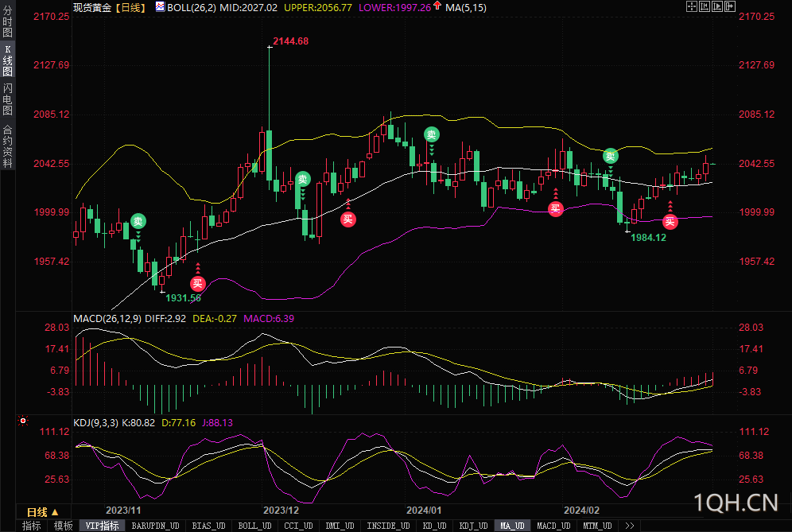Viewport: 792px width, 532px height.
Task: Click the green sell marker in January 2024
Action: point(431,134)
